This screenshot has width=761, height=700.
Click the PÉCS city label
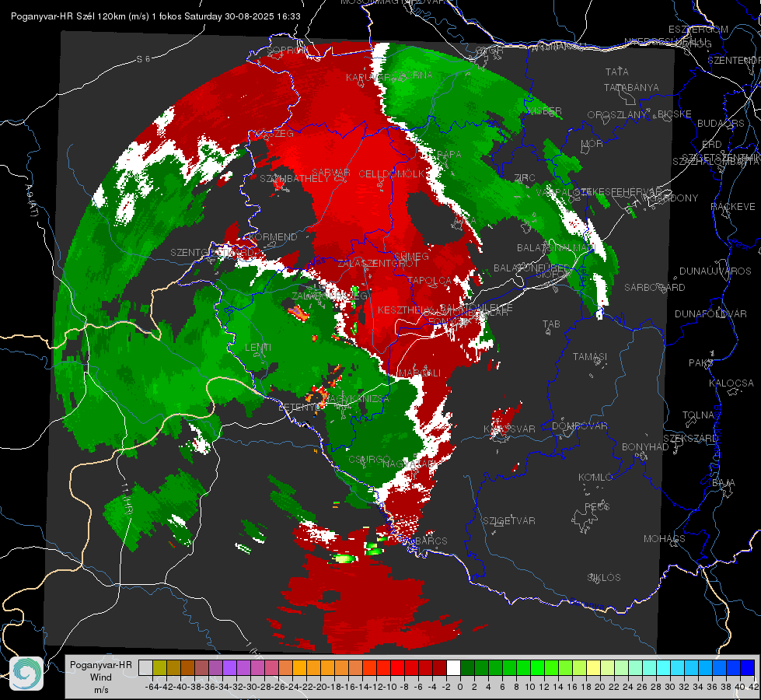click(x=597, y=507)
